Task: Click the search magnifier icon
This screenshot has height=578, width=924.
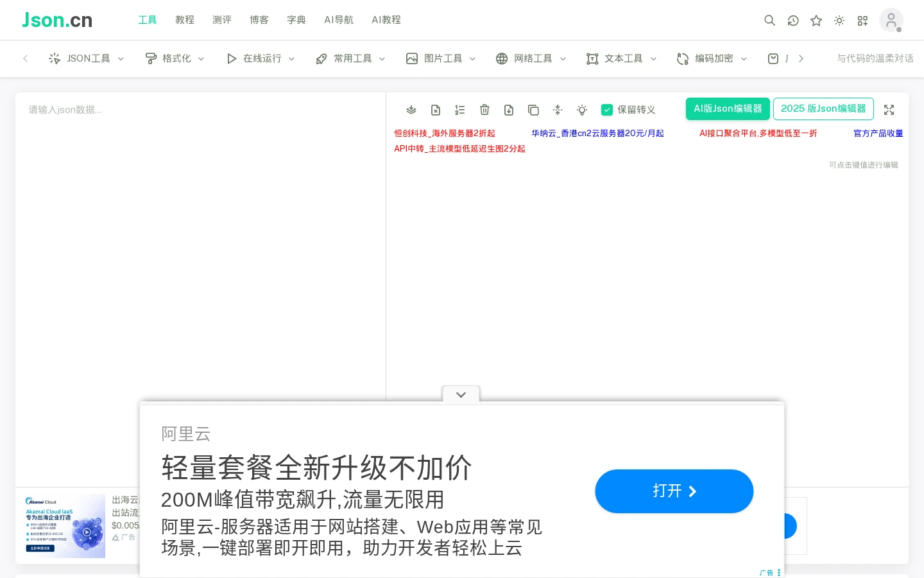Action: click(770, 21)
